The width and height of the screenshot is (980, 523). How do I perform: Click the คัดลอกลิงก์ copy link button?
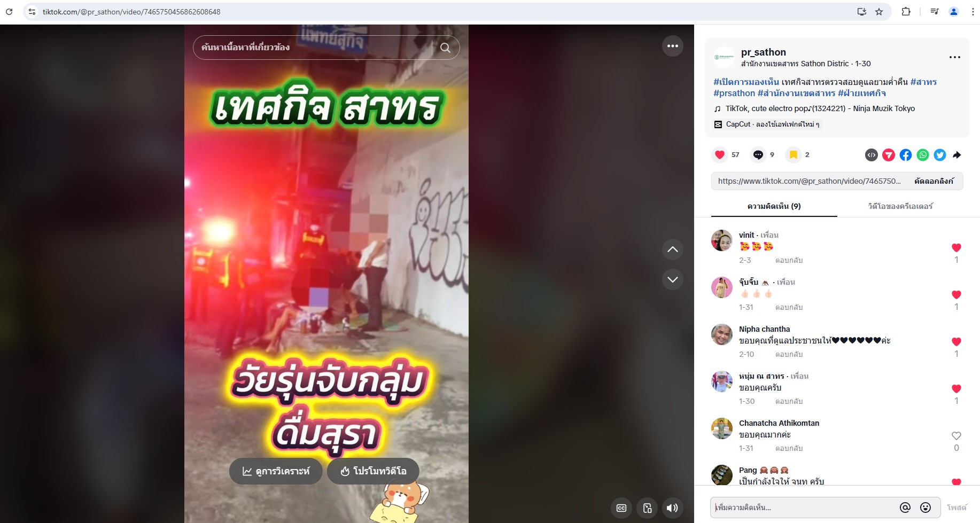pyautogui.click(x=934, y=181)
